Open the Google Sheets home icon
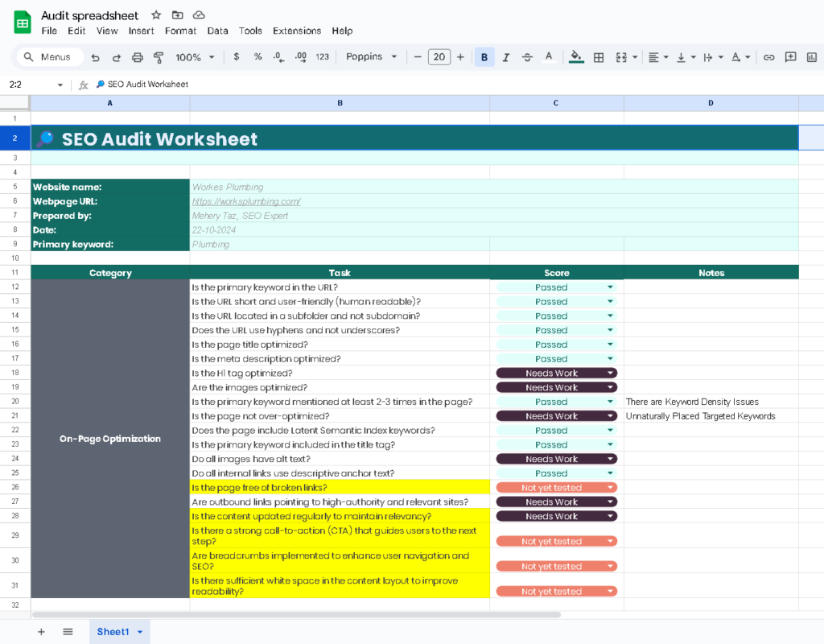 coord(22,23)
